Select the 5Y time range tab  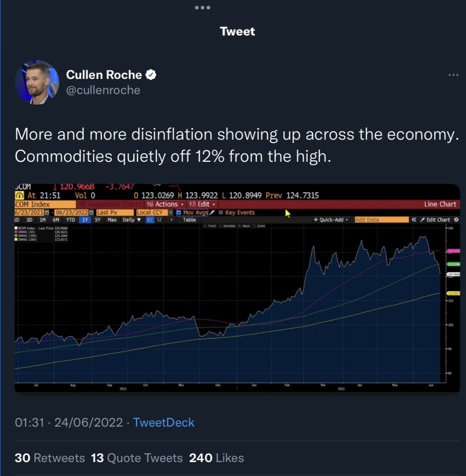tap(98, 220)
